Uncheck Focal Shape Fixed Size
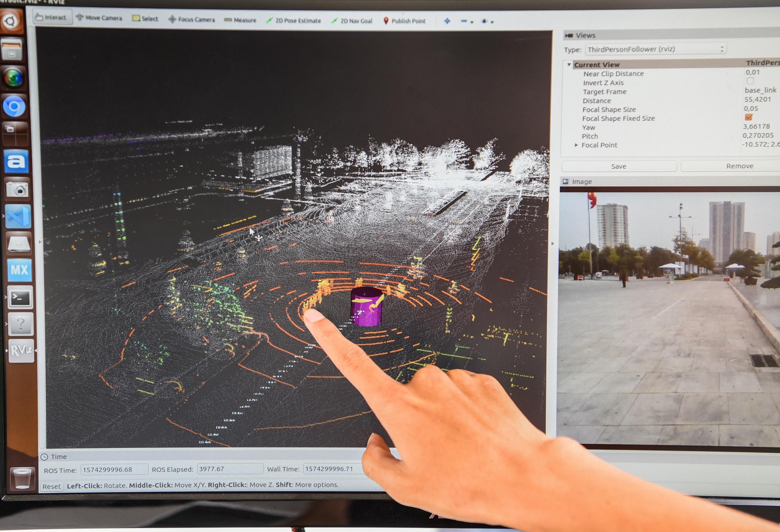The image size is (780, 532). (x=749, y=117)
